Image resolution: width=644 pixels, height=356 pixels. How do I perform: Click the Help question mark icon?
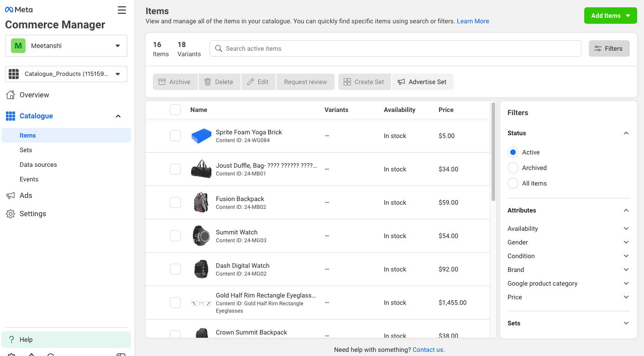pyautogui.click(x=12, y=340)
